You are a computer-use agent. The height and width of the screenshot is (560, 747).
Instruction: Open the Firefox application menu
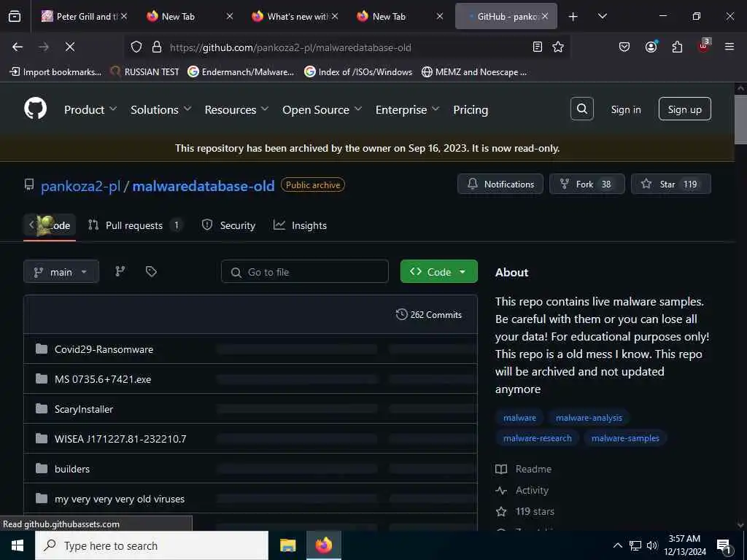coord(729,47)
